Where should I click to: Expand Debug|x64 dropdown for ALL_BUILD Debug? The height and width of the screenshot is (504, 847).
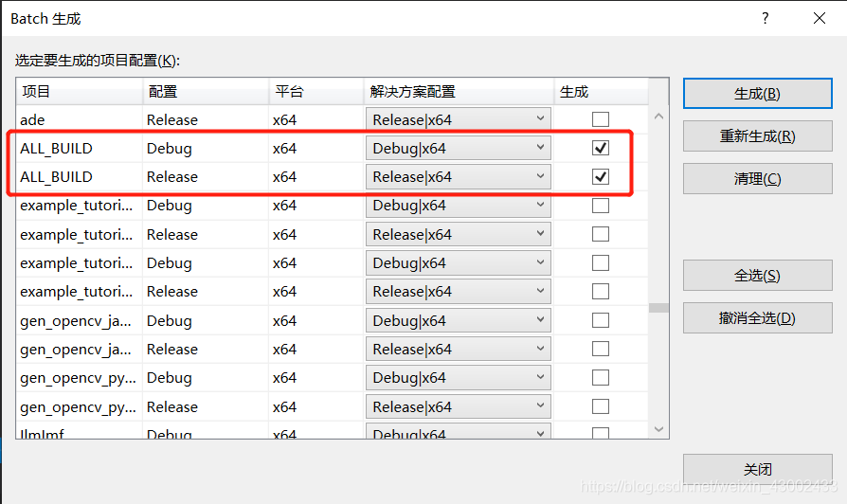tap(458, 148)
